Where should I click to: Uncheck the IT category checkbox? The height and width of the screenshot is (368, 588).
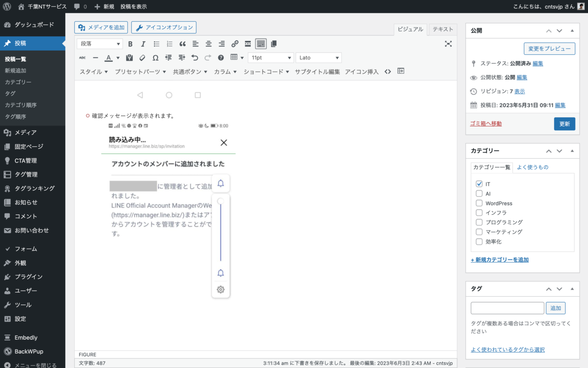point(479,184)
